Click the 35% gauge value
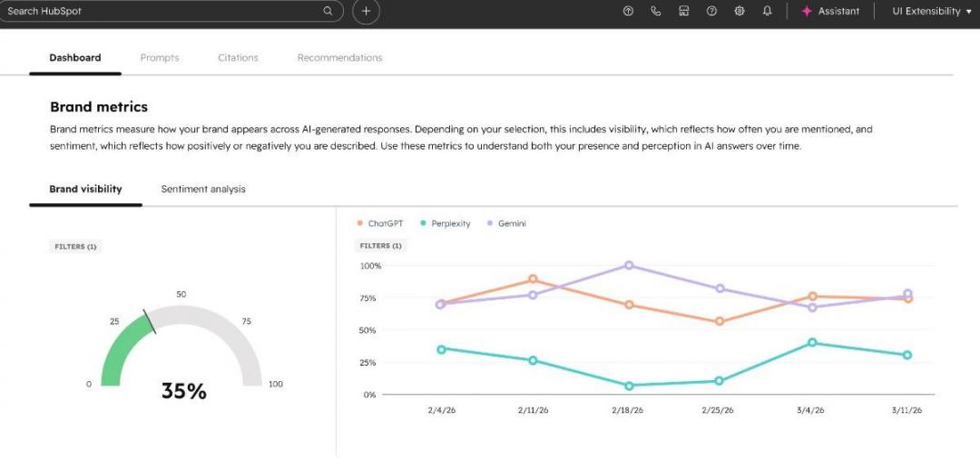This screenshot has height=470, width=980. click(x=183, y=391)
